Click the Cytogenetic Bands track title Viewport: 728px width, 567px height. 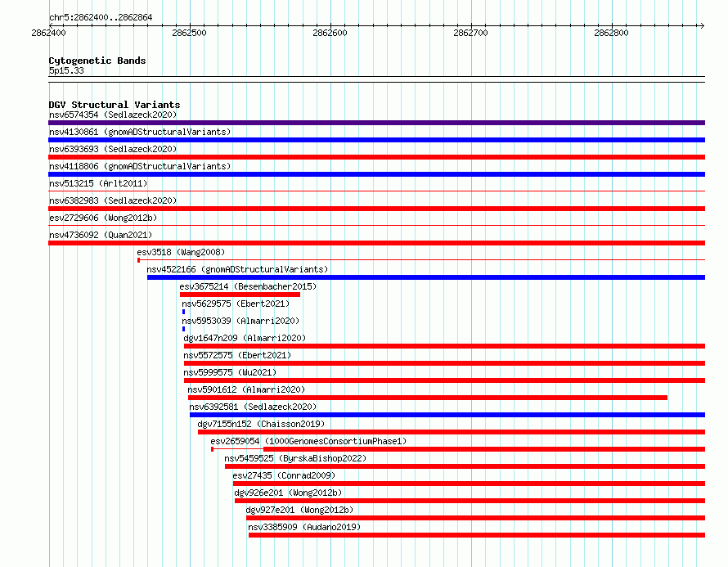click(97, 61)
